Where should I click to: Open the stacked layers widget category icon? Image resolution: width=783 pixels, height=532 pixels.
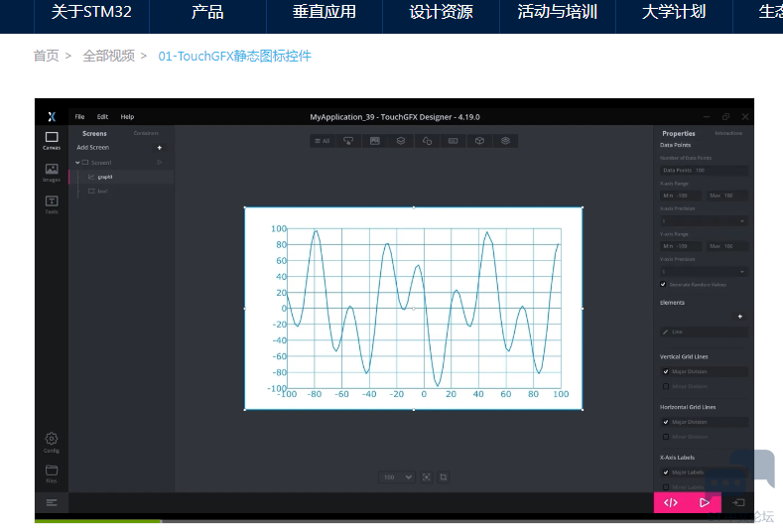(505, 141)
